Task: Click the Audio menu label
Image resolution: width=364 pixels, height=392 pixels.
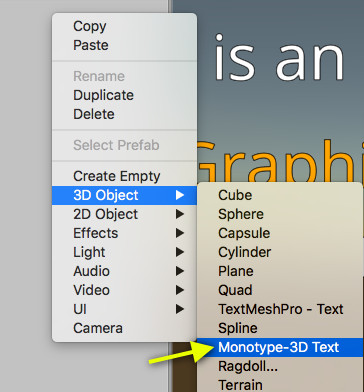Action: pos(91,271)
